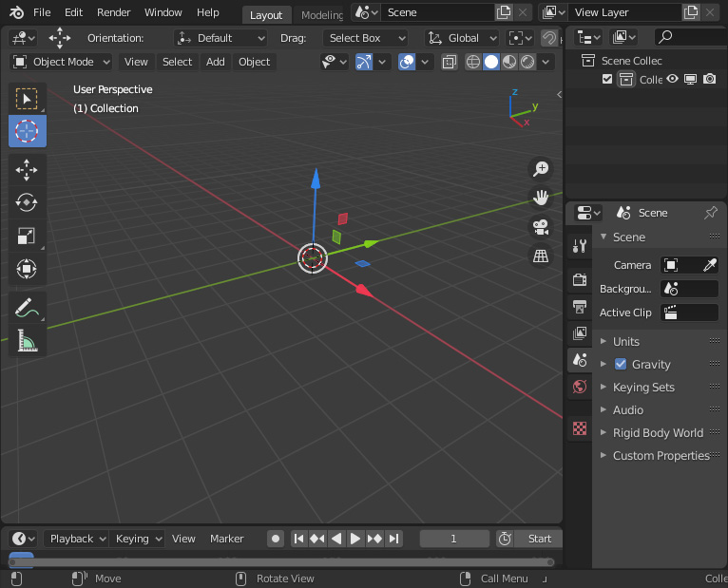Open the Output properties tab
728x588 pixels.
tap(580, 306)
